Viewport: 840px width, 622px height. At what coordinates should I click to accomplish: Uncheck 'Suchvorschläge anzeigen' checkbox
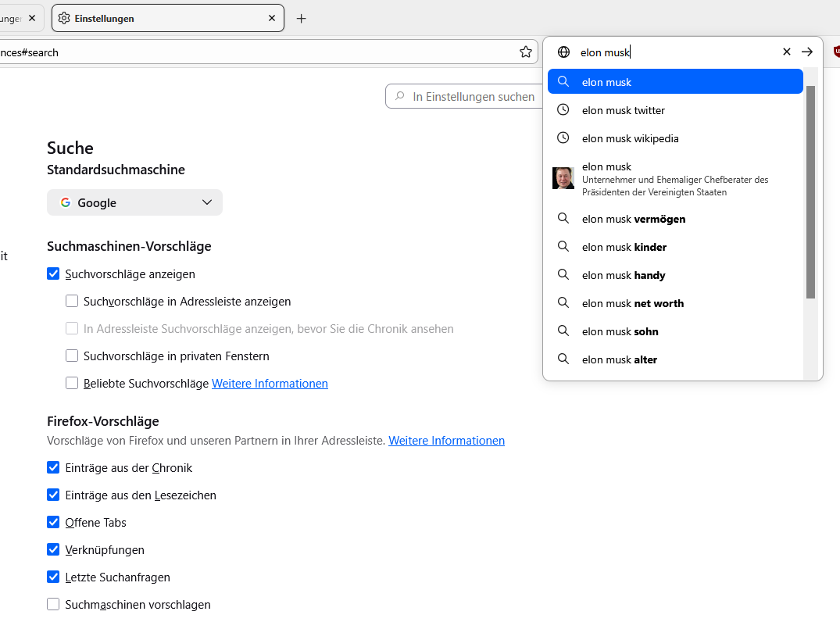[53, 273]
